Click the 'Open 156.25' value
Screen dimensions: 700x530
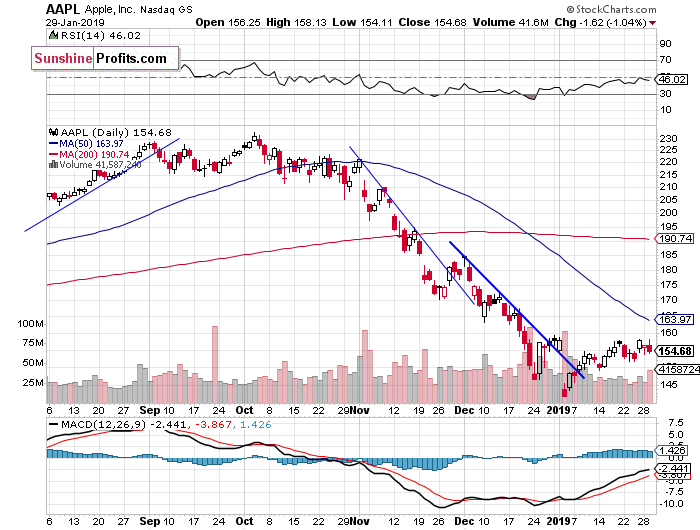228,22
